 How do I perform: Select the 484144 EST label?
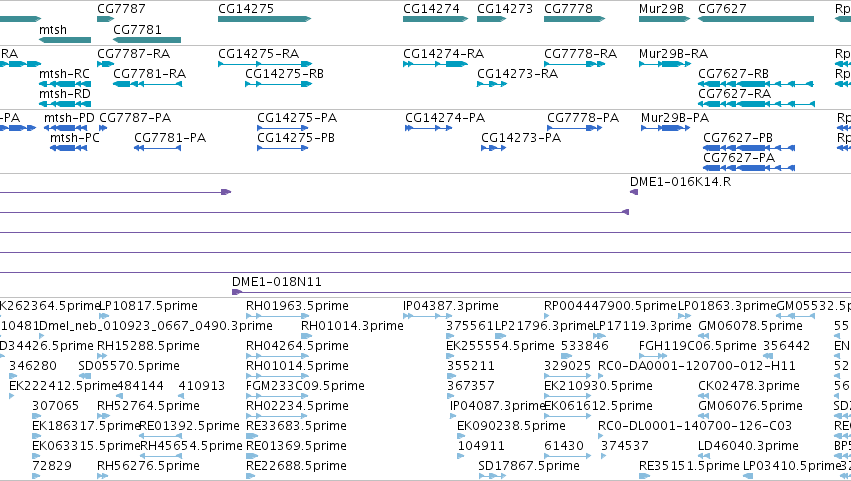coord(140,386)
